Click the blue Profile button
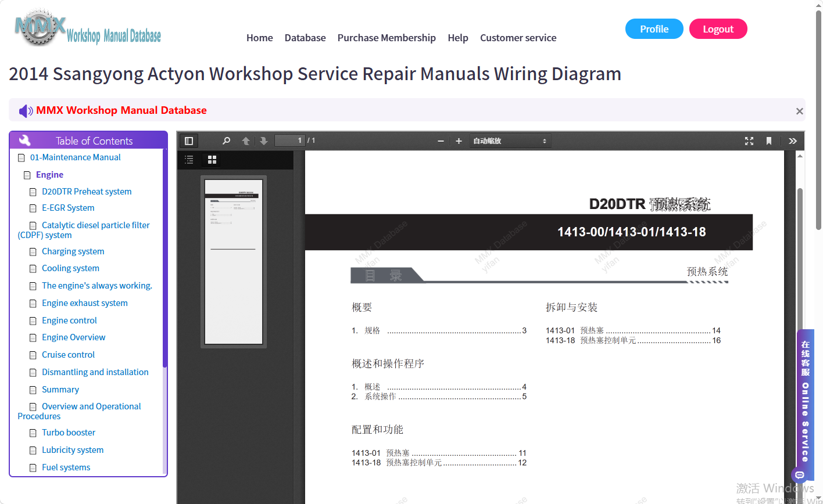823x504 pixels. (x=654, y=29)
